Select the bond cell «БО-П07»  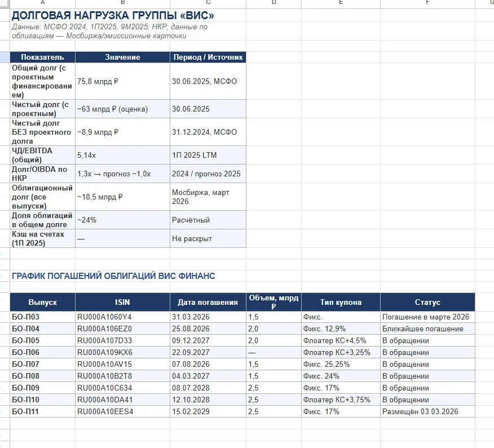pyautogui.click(x=42, y=364)
